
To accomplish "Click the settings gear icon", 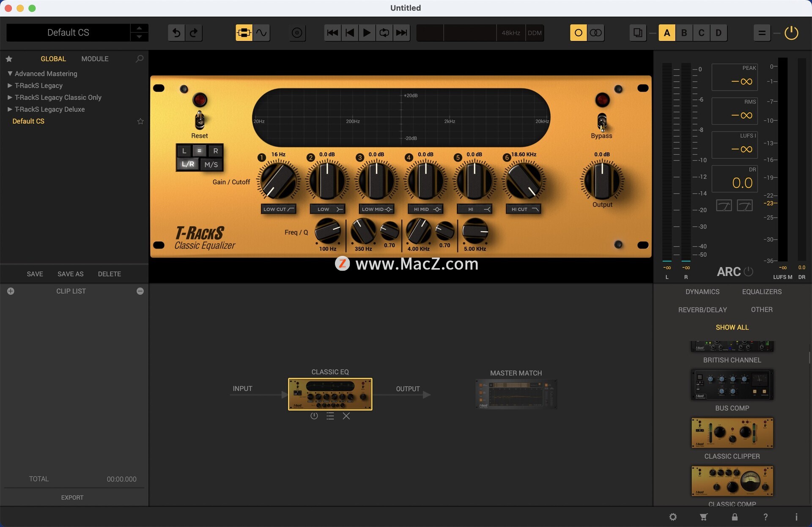I will (673, 517).
